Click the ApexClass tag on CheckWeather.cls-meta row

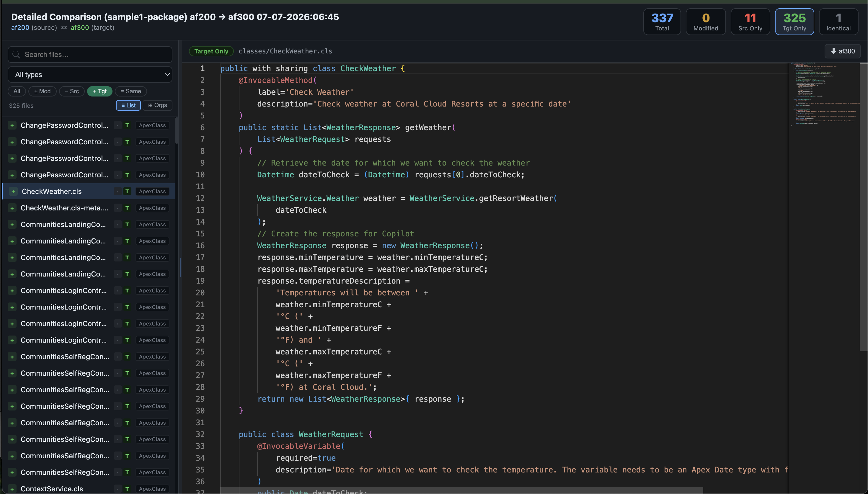point(152,208)
